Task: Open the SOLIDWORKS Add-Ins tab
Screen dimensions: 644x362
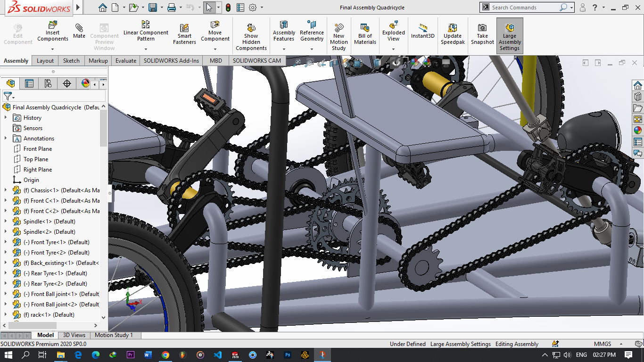Action: coord(172,60)
